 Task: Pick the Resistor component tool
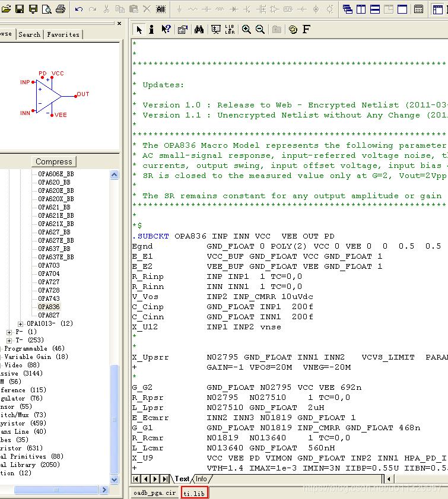coord(192,9)
